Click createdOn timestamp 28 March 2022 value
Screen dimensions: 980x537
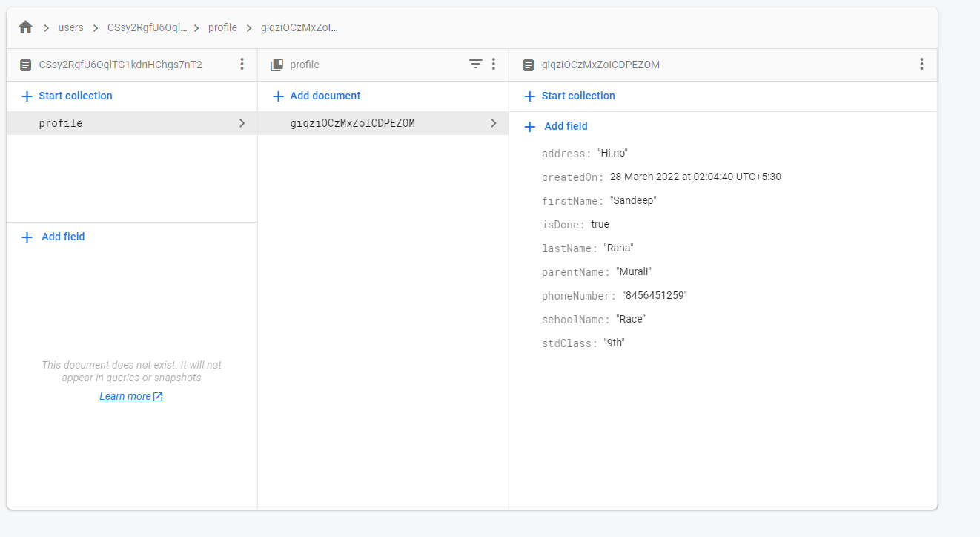tap(695, 177)
